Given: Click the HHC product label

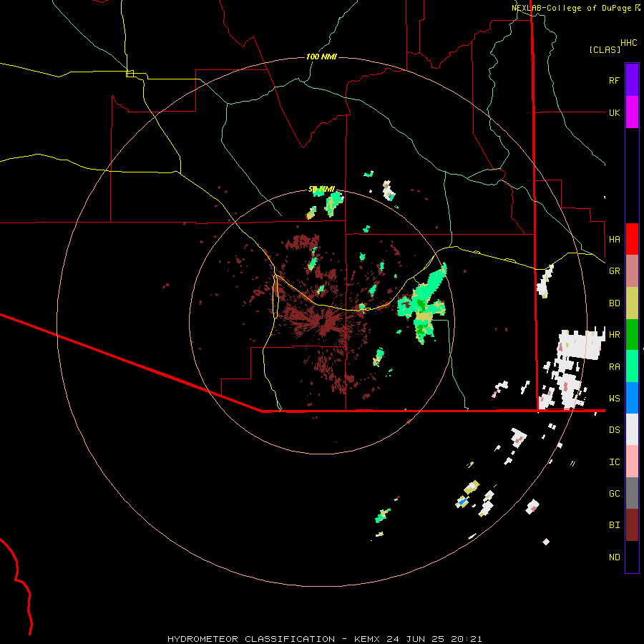Looking at the screenshot, I should tap(629, 43).
